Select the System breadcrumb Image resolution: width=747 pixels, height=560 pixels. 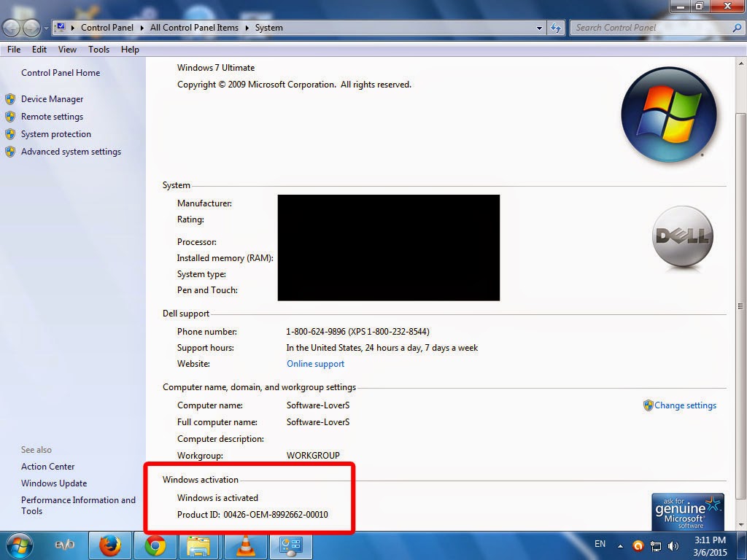[268, 28]
